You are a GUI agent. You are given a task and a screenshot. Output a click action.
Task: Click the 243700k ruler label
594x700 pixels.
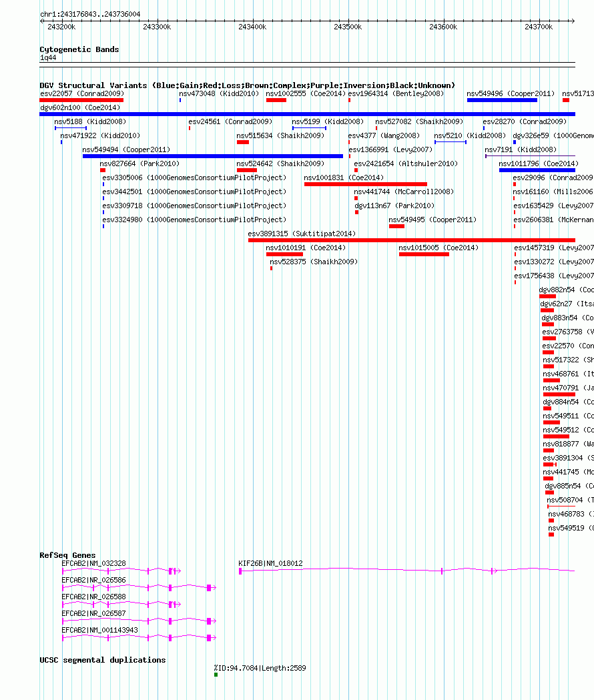pos(539,27)
